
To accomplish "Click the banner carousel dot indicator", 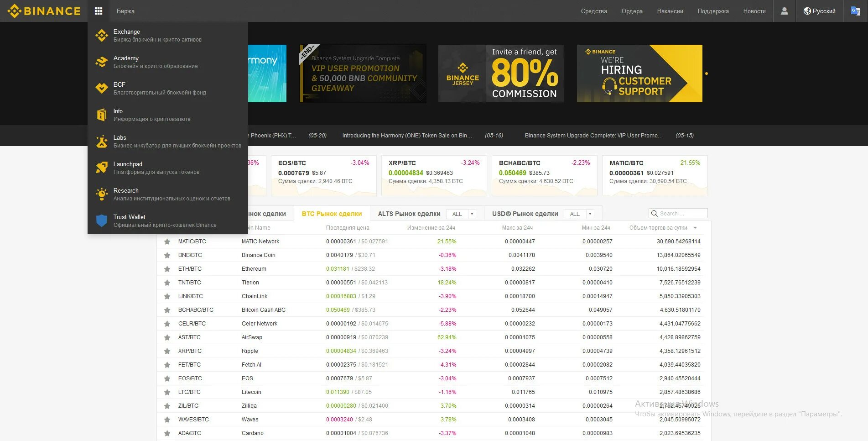I will 707,73.
